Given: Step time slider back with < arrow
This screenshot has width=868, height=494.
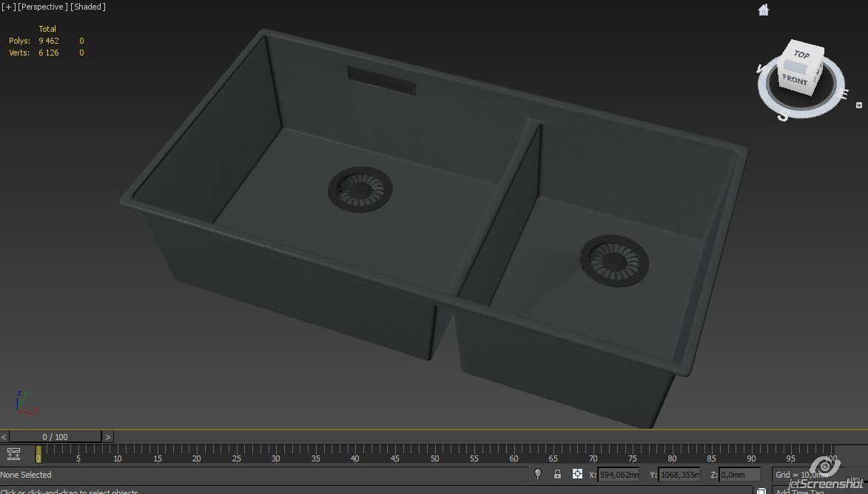Looking at the screenshot, I should (x=4, y=437).
